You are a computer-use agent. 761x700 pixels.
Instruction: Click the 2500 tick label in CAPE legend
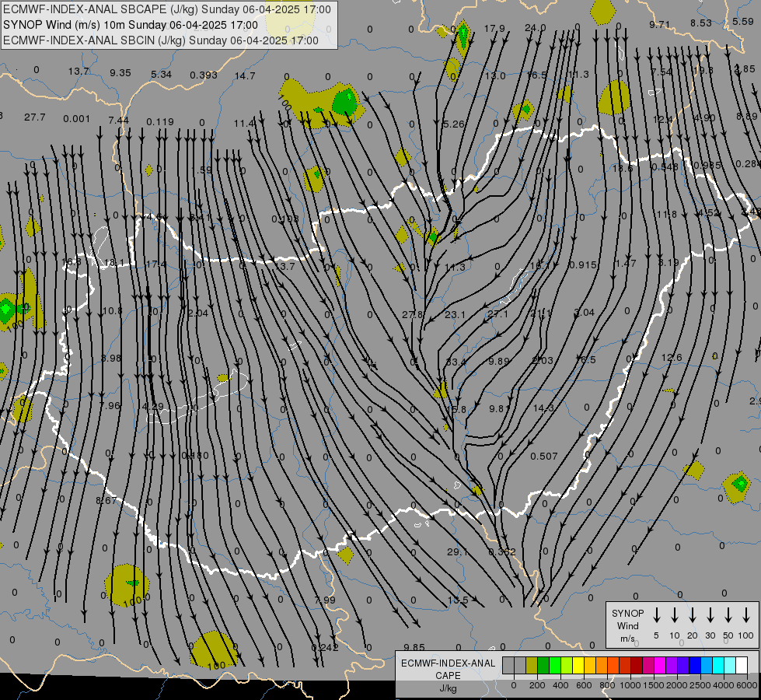pyautogui.click(x=700, y=685)
